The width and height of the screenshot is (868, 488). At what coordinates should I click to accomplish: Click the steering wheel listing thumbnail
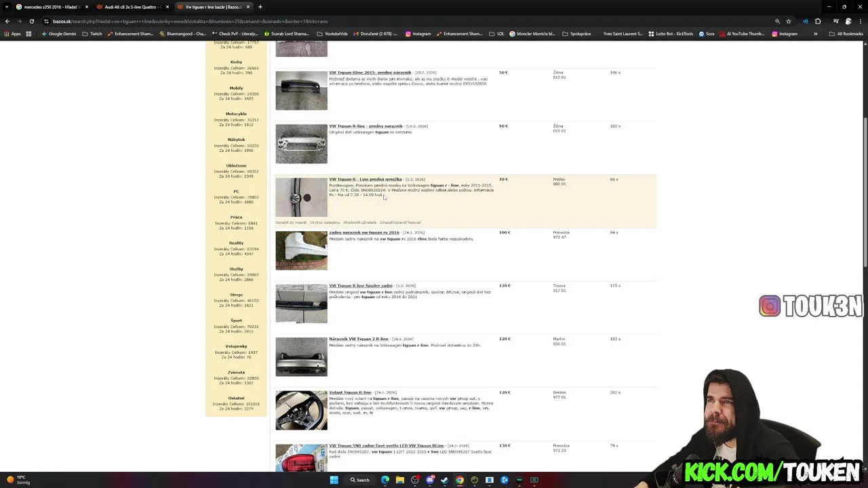coord(301,410)
